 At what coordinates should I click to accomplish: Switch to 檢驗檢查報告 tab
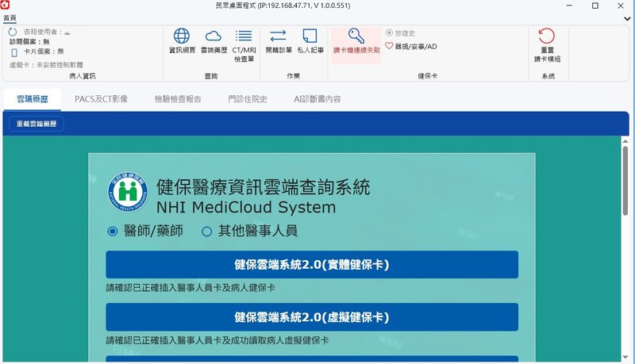click(178, 99)
